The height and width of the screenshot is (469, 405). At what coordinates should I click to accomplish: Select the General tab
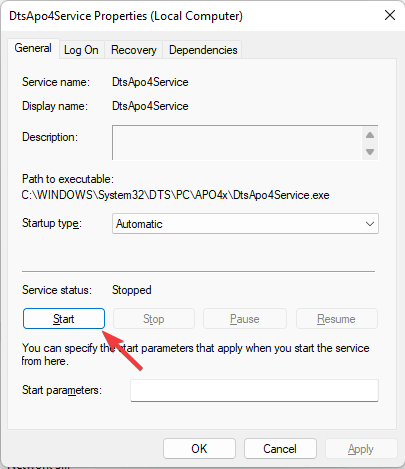tap(33, 48)
